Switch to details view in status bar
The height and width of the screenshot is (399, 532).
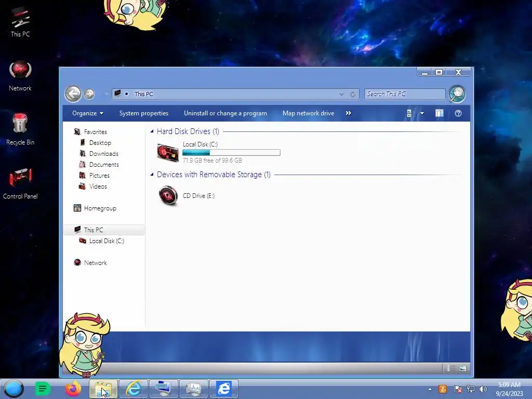tap(451, 368)
